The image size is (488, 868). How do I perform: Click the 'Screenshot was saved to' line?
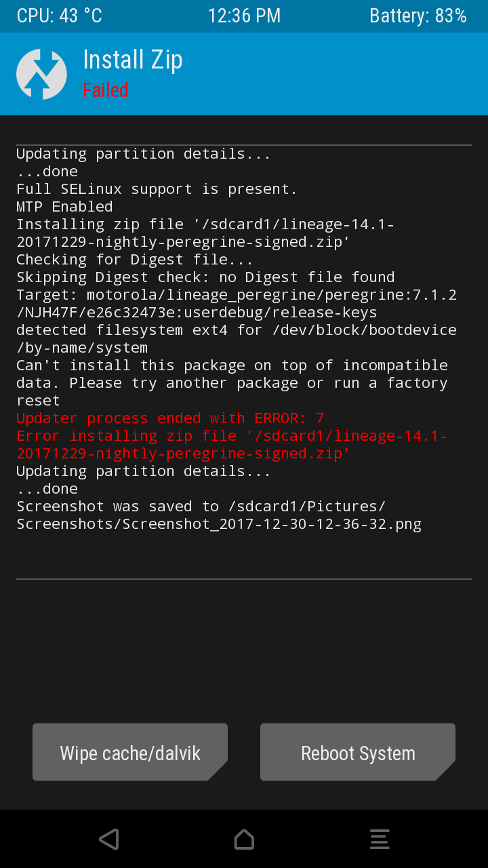(219, 515)
